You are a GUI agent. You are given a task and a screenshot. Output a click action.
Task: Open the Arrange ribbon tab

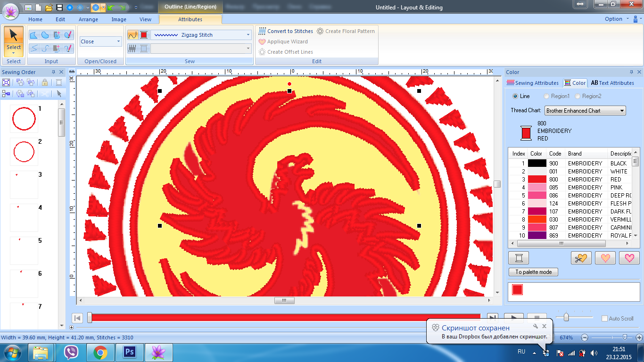88,19
